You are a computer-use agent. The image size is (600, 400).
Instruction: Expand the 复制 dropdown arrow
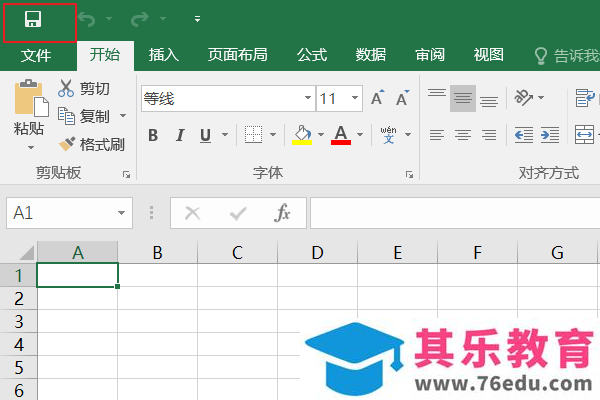123,116
